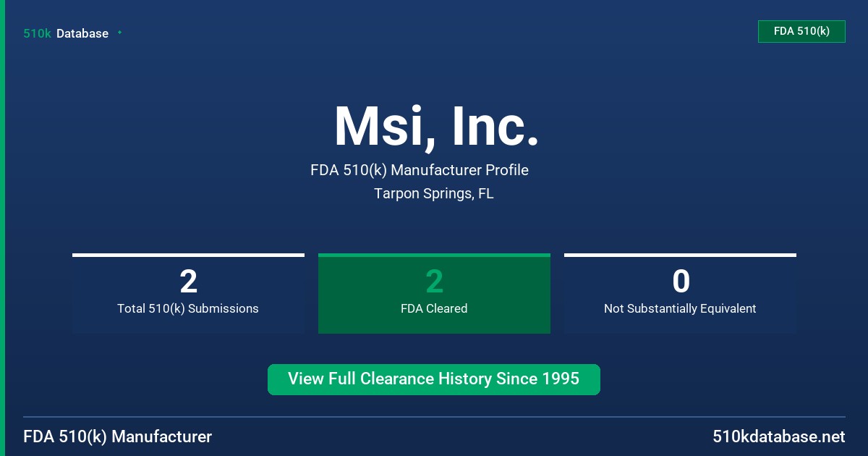The image size is (868, 456).
Task: Open the FDA Cleared stats card
Action: point(434,293)
